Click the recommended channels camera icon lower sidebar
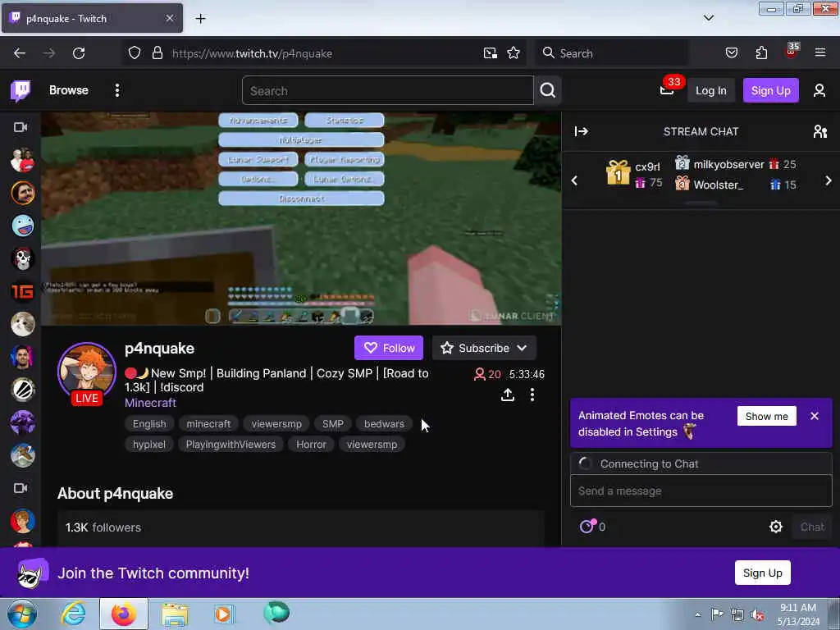The height and width of the screenshot is (630, 840). [x=21, y=488]
